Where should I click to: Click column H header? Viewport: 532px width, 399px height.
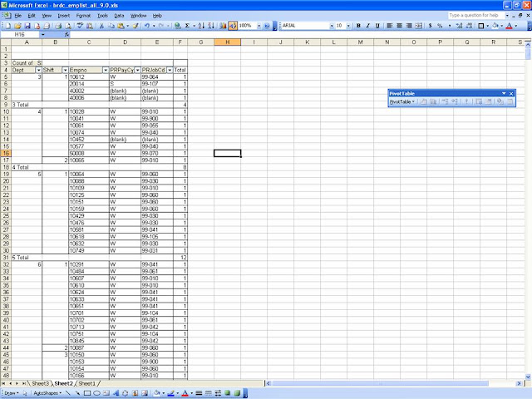(x=227, y=42)
